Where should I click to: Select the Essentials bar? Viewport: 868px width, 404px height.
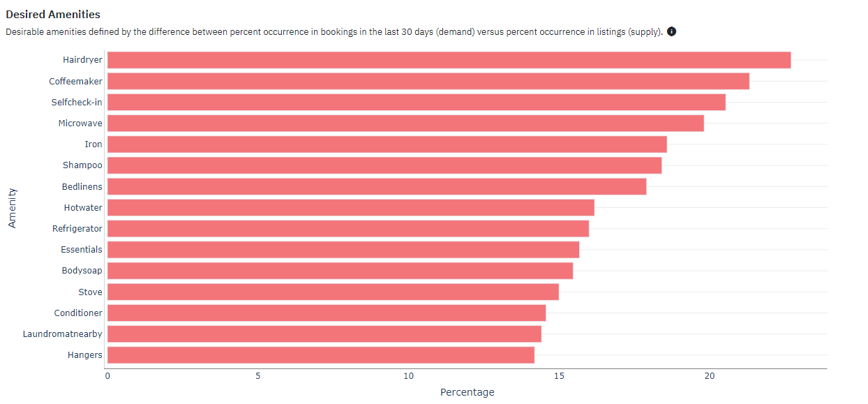343,249
